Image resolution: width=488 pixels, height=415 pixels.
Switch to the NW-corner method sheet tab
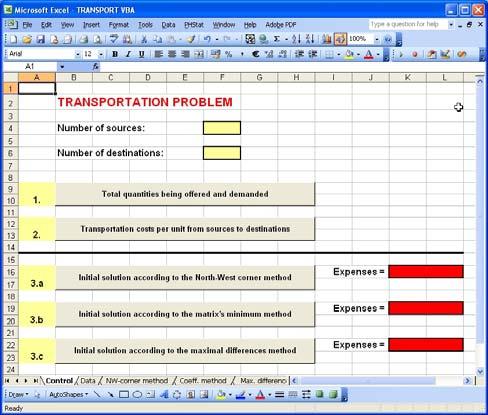coord(137,381)
